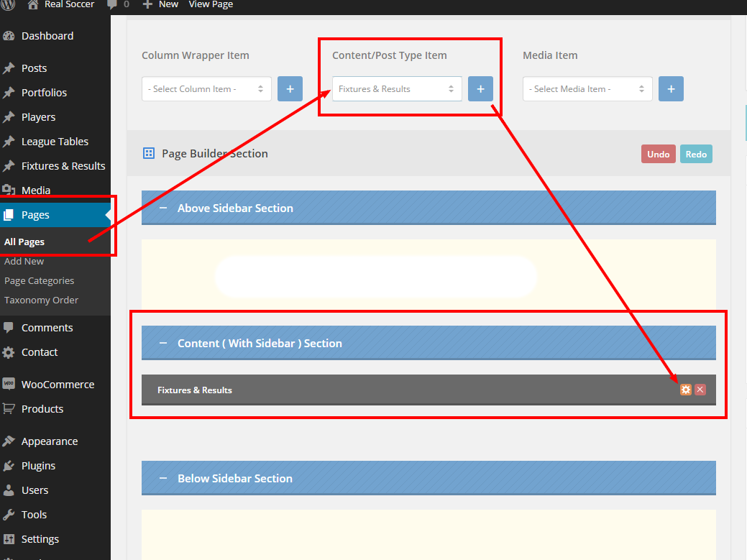Image resolution: width=747 pixels, height=560 pixels.
Task: Click the WordPress logo icon
Action: coord(9,4)
